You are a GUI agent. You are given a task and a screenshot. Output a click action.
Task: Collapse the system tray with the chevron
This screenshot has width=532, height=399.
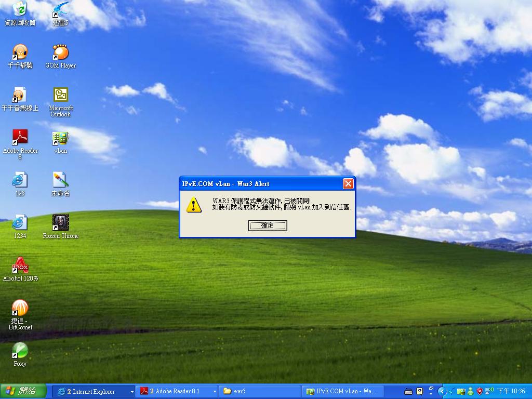pos(443,391)
